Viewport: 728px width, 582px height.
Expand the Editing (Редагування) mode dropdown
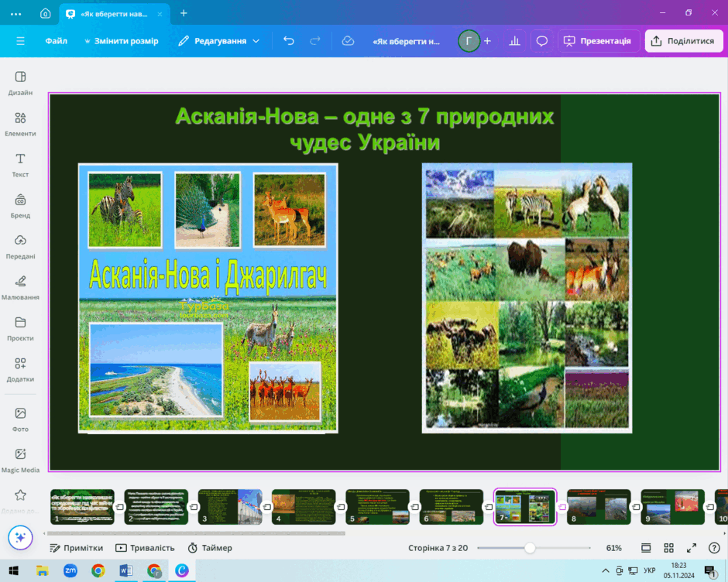pyautogui.click(x=219, y=41)
